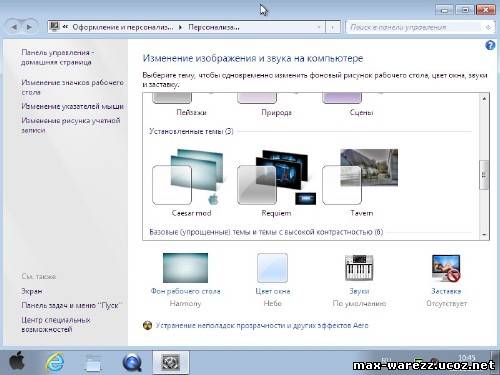The width and height of the screenshot is (500, 375).
Task: Open the Заставка link text
Action: (x=446, y=291)
